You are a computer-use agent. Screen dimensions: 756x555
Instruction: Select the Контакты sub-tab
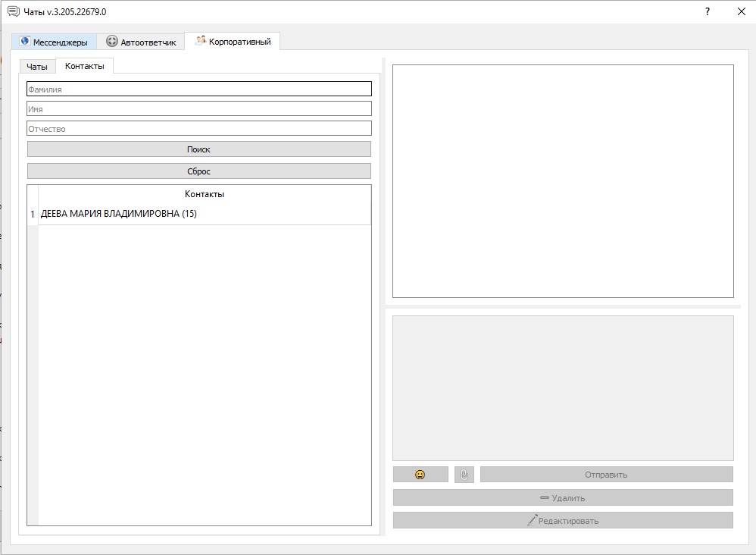[84, 66]
